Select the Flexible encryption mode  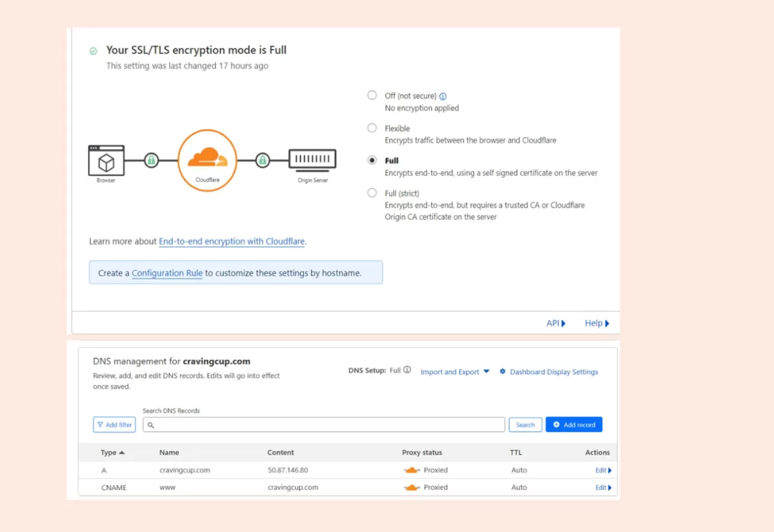point(372,128)
